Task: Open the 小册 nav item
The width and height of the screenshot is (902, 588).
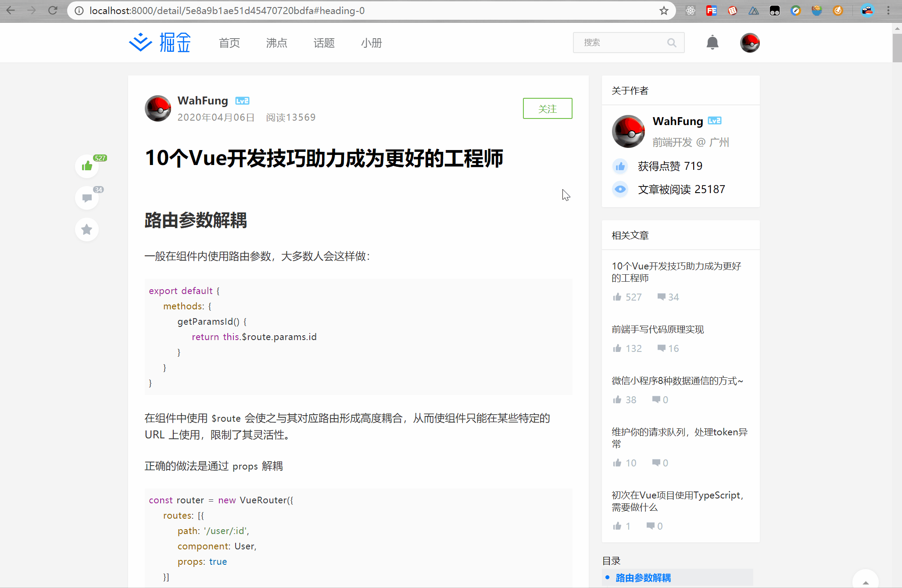Action: (x=372, y=43)
